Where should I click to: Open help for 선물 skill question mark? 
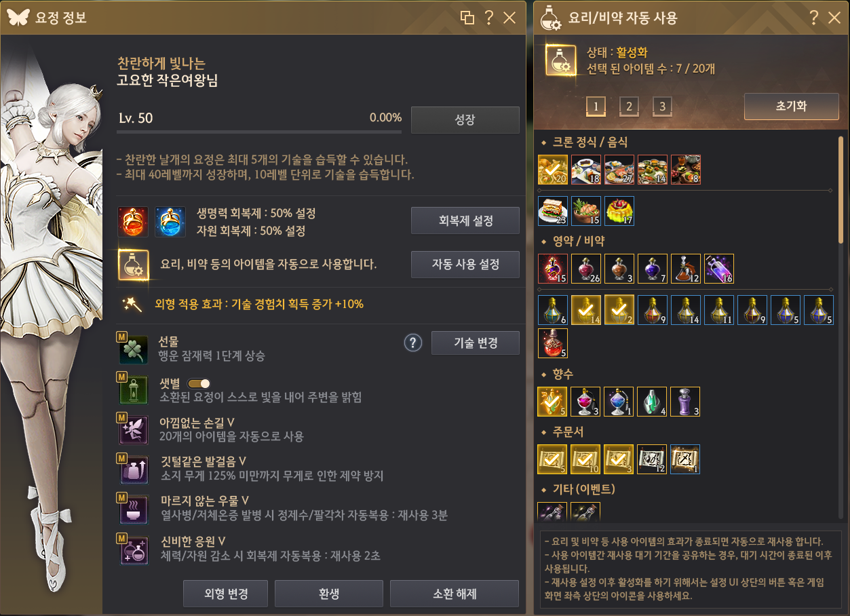pyautogui.click(x=413, y=343)
